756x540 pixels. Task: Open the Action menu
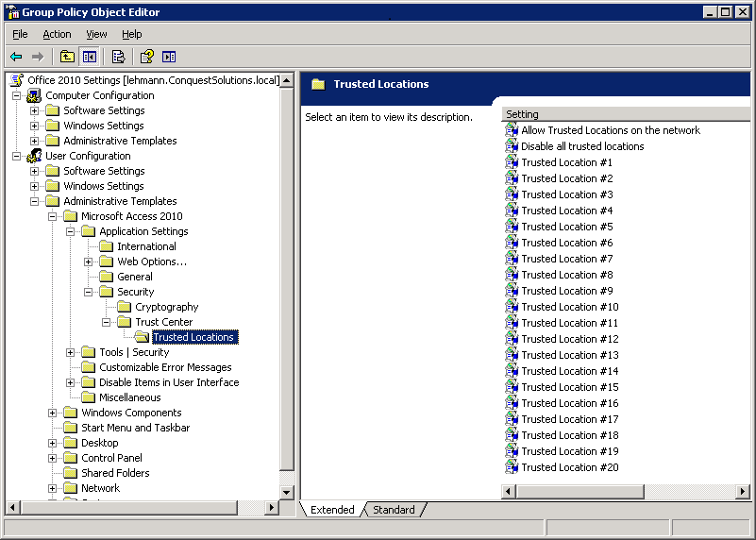[x=57, y=34]
